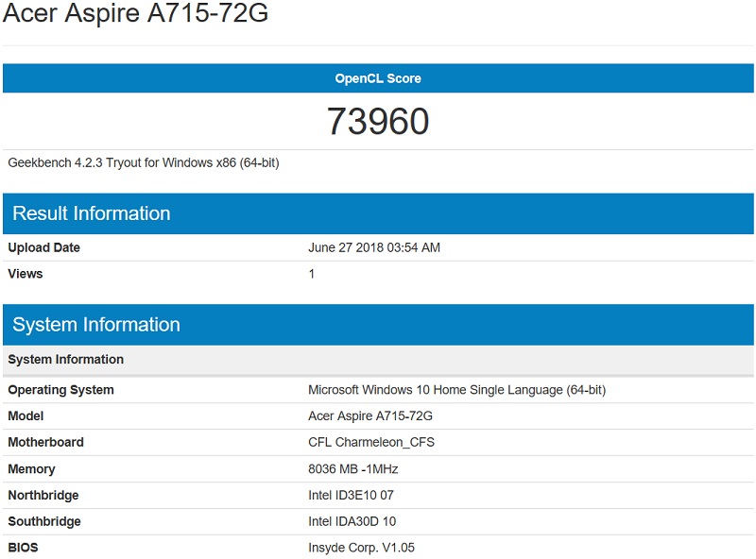Select the date June 27 2018 03:54 AM

(x=374, y=247)
